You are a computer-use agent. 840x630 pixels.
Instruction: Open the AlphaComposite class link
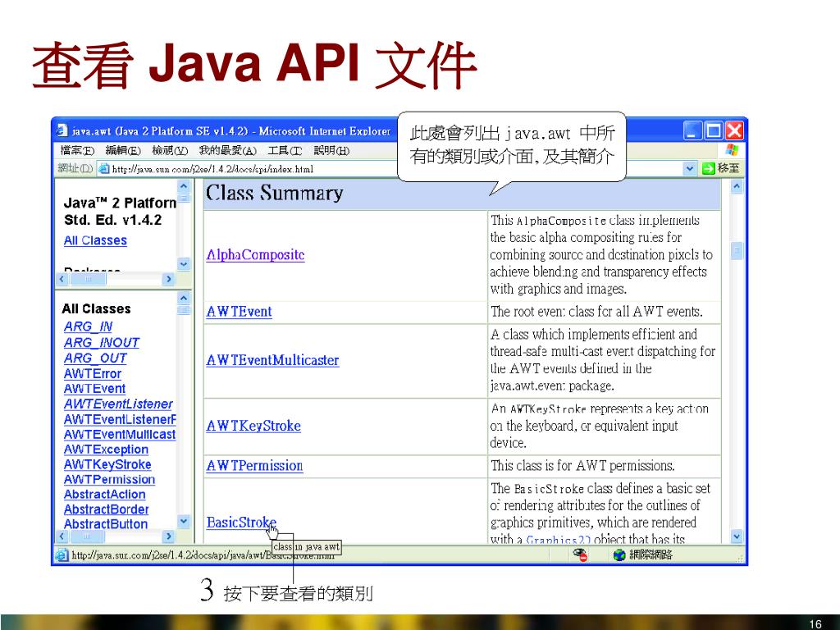[255, 255]
